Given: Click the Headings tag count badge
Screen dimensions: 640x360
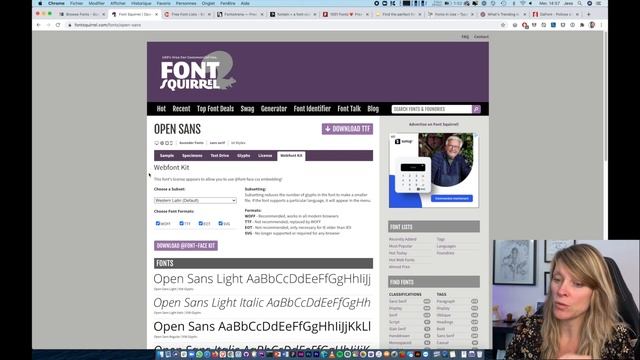Looking at the screenshot, I should click(474, 322).
